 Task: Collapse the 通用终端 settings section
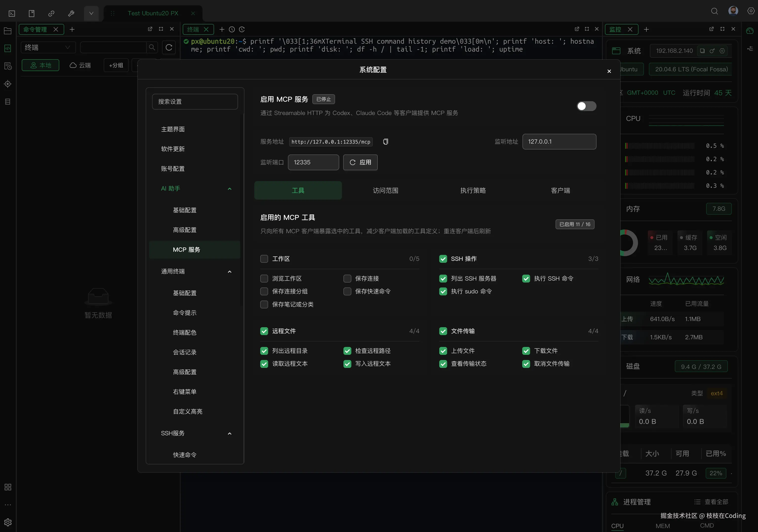pos(229,272)
